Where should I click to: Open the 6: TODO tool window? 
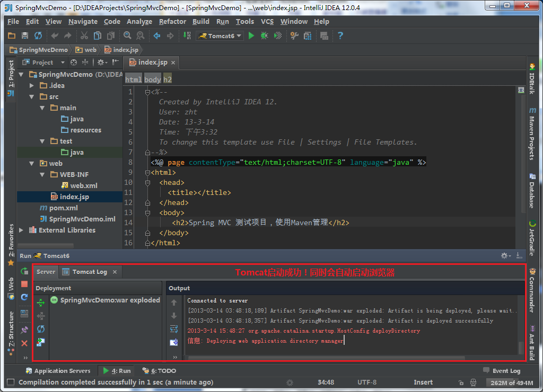(159, 371)
